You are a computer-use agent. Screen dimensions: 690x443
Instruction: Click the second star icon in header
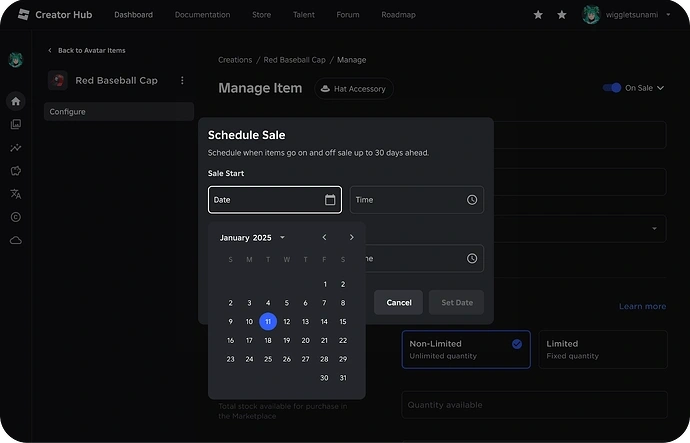(562, 15)
